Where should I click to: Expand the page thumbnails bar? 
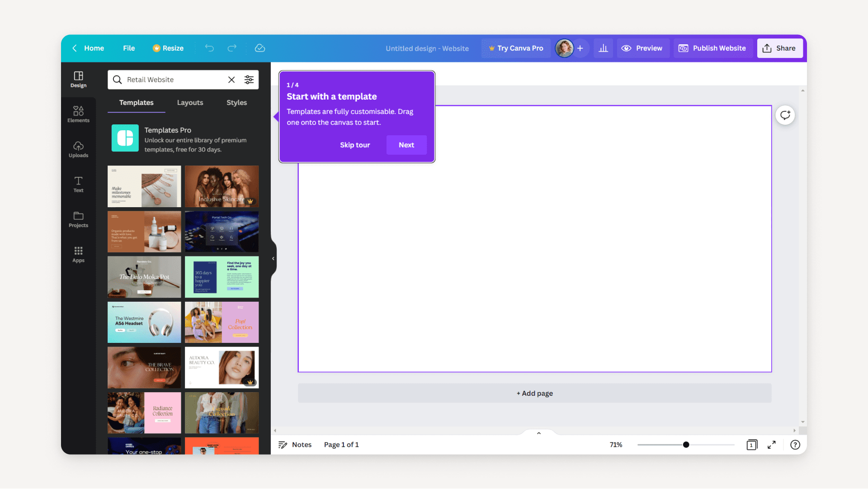(x=538, y=432)
